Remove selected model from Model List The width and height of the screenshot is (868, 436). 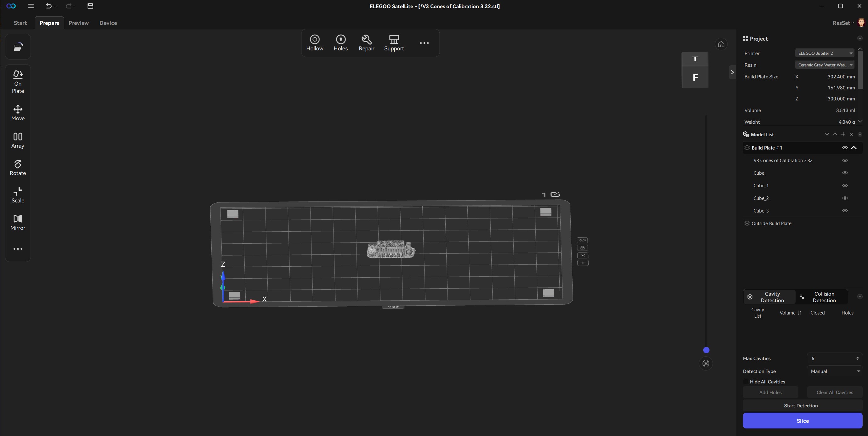point(852,134)
